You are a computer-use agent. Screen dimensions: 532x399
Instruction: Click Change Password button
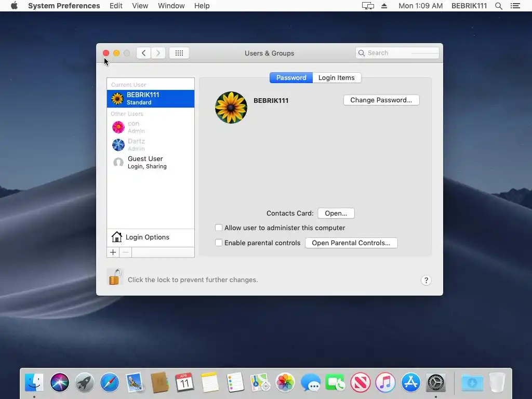tap(381, 100)
